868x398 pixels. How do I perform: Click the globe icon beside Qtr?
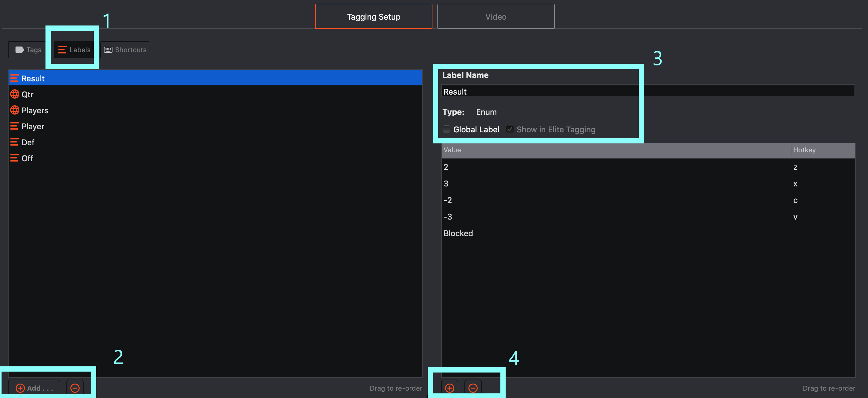(14, 94)
